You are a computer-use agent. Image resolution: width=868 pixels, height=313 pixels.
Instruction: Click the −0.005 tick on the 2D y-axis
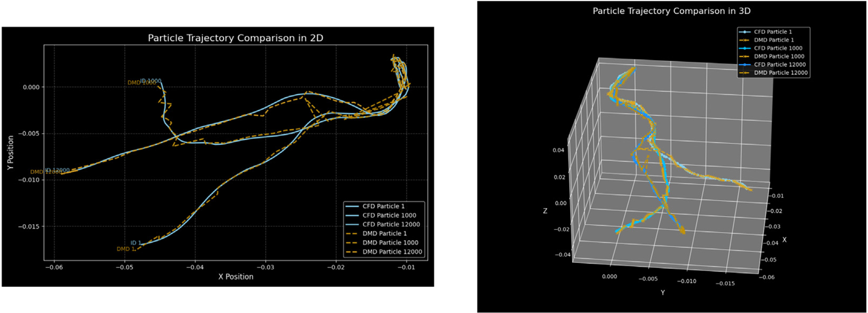tap(29, 134)
